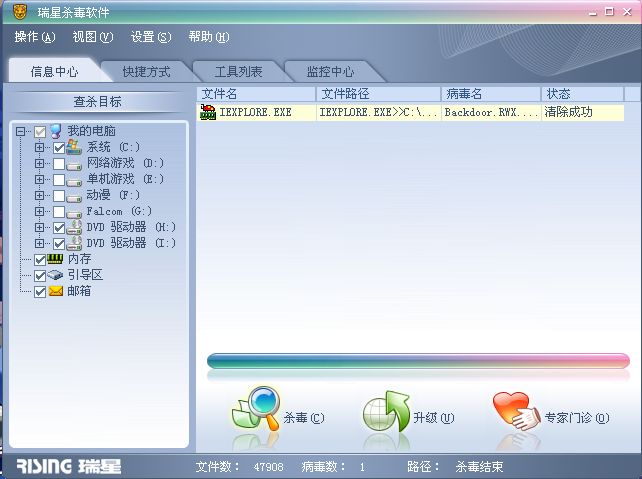642x479 pixels.
Task: Sort by the 病毒名 column header
Action: [491, 94]
